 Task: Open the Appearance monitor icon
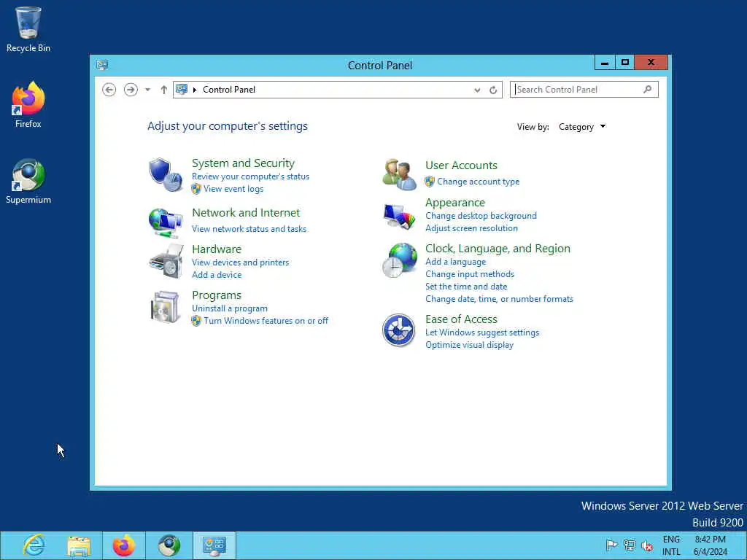coord(399,216)
